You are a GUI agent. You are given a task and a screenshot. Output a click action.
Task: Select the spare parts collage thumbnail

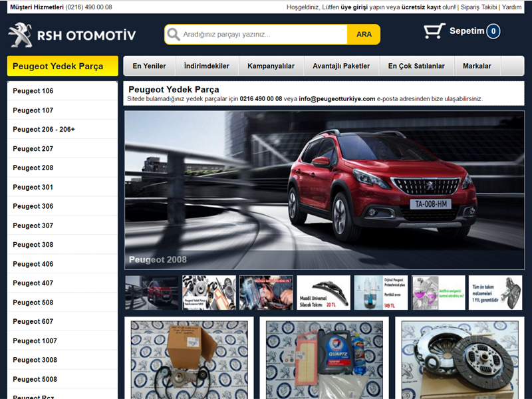pos(209,293)
